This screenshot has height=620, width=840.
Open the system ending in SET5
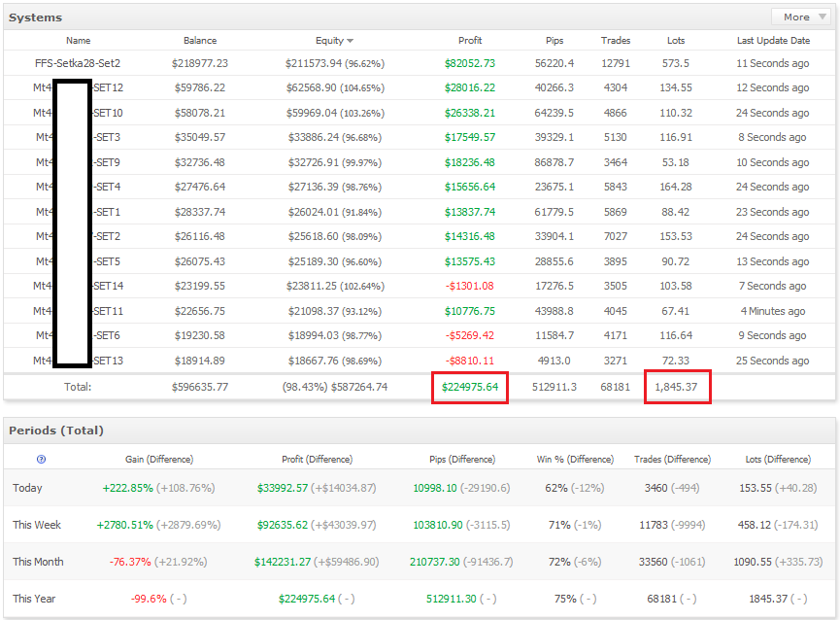pyautogui.click(x=79, y=261)
